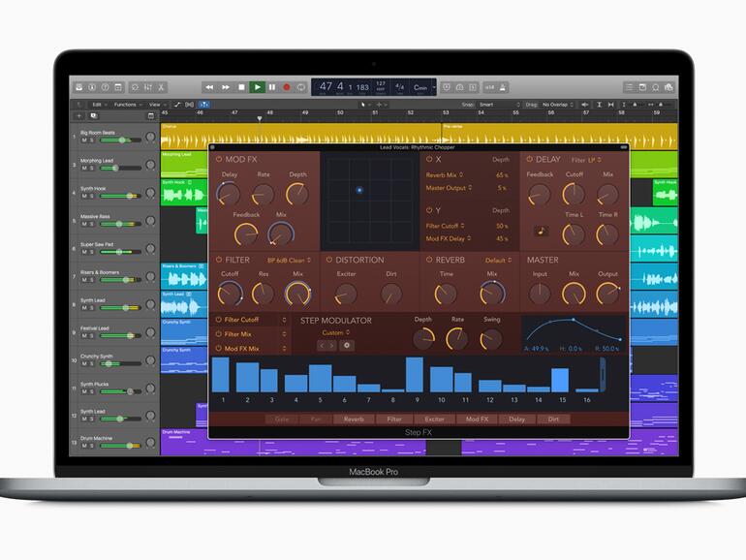Open the Step Modulator Custom pattern dropdown
Screen dimensions: 746x560
click(336, 332)
